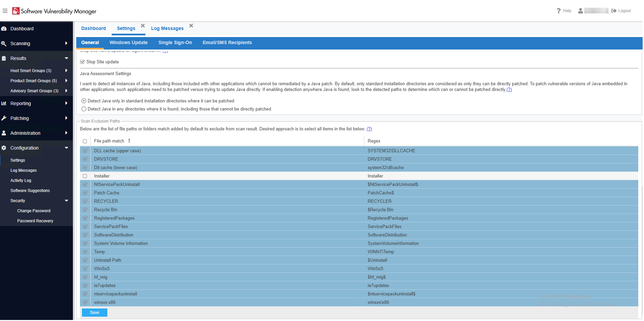
Task: Click the user profile icon
Action: point(580,11)
